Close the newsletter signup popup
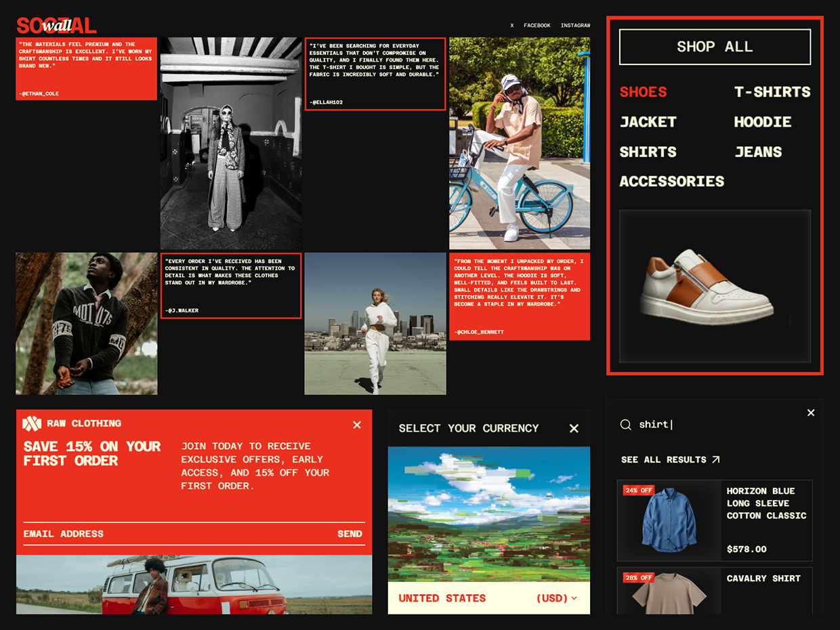 pyautogui.click(x=357, y=425)
